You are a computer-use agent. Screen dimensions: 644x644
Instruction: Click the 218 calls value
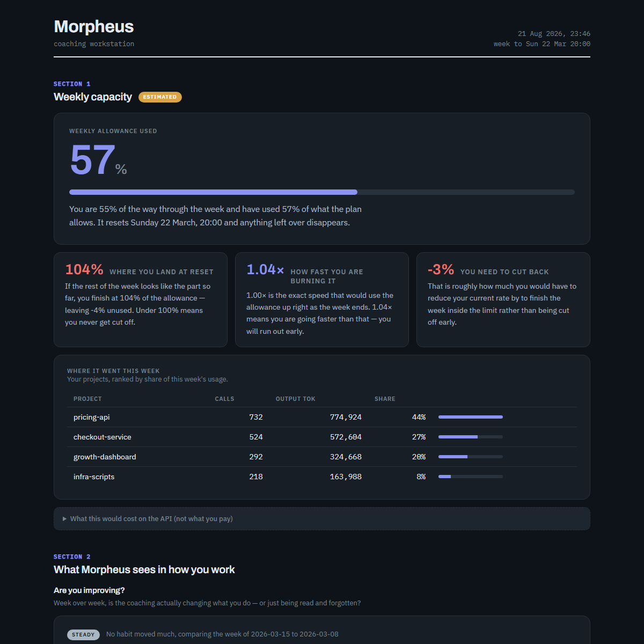point(256,477)
